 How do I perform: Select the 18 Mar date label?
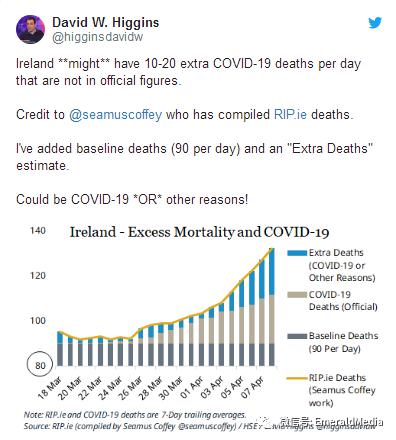[49, 388]
